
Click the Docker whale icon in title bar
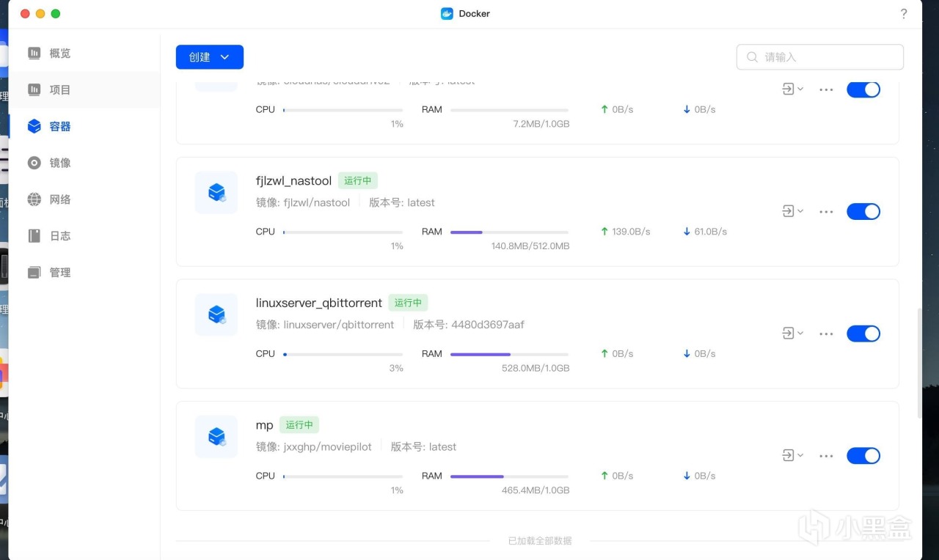click(447, 14)
